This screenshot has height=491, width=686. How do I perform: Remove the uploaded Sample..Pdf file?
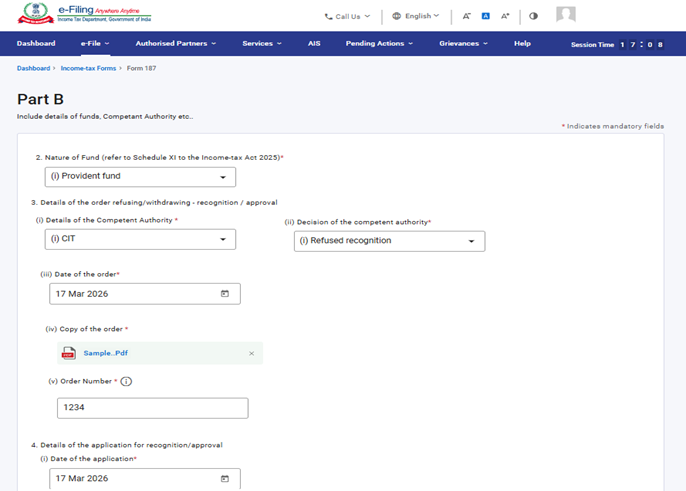tap(251, 353)
